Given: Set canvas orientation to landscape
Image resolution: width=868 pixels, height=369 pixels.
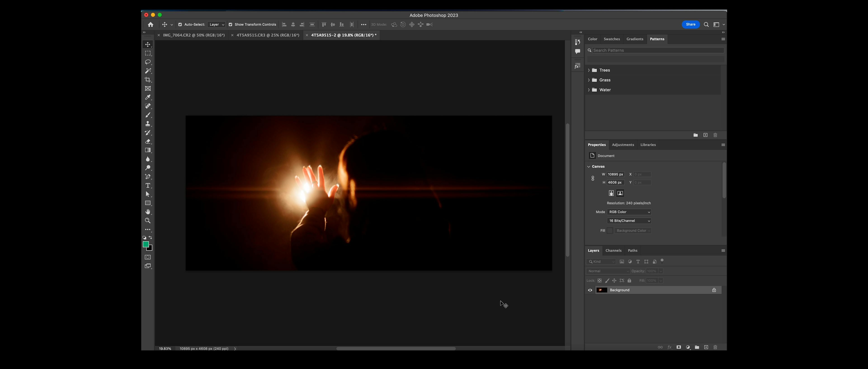Looking at the screenshot, I should (x=620, y=193).
